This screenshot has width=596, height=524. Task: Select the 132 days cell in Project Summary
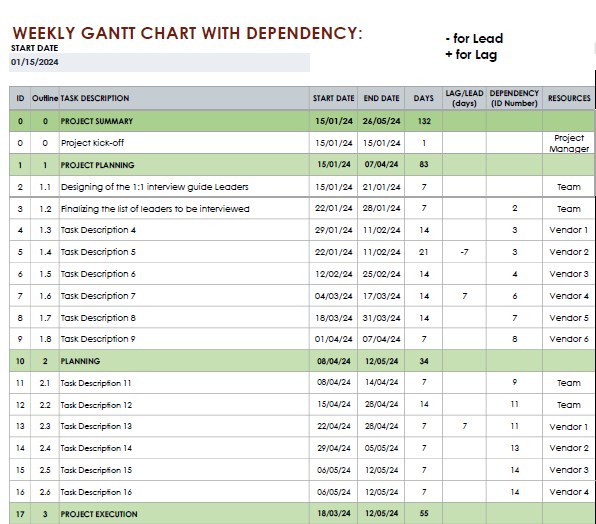click(x=423, y=121)
